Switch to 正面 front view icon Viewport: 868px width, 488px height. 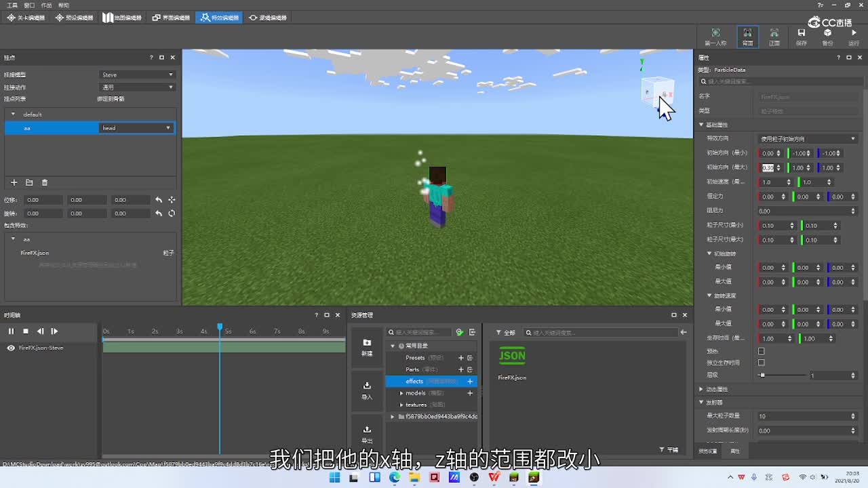pos(774,36)
